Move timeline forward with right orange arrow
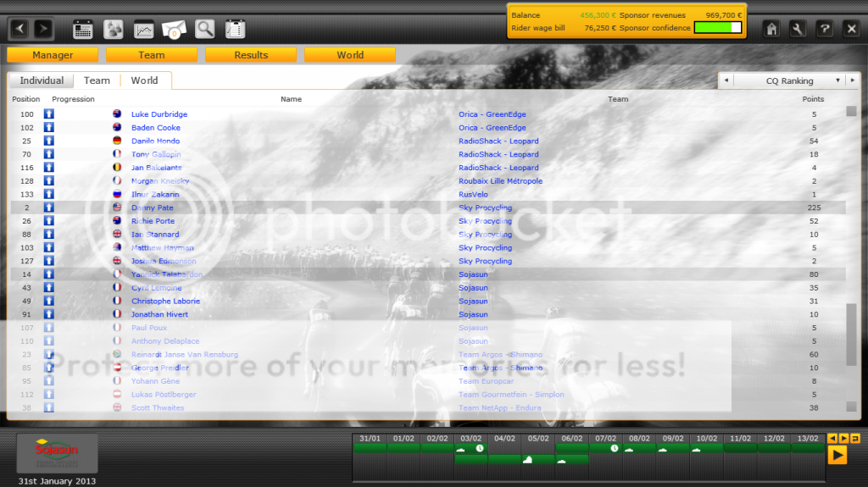The image size is (868, 487). [x=843, y=439]
